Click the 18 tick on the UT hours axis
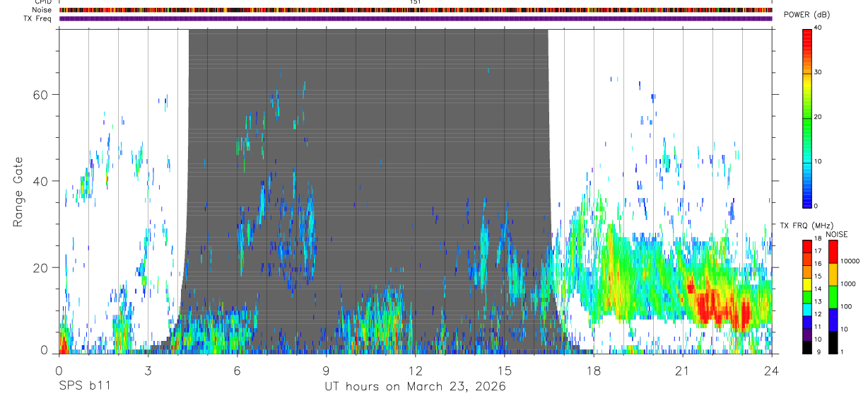Image resolution: width=868 pixels, height=401 pixels. pos(593,370)
